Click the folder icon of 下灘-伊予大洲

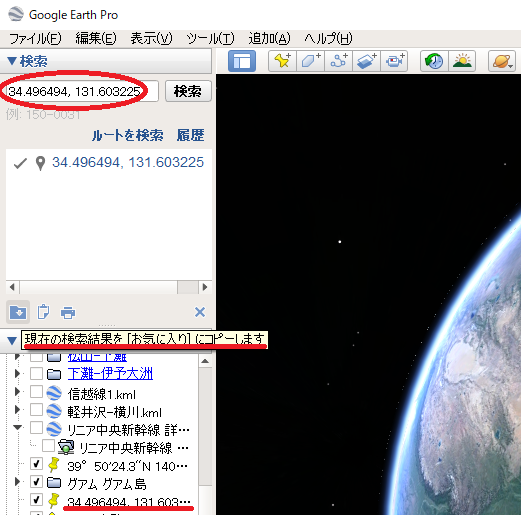click(54, 374)
